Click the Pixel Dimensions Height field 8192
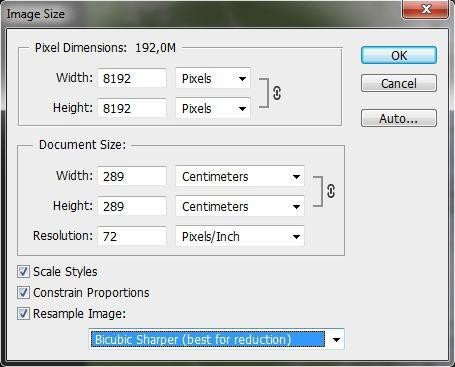Screen dimensions: 455x367 (x=132, y=108)
